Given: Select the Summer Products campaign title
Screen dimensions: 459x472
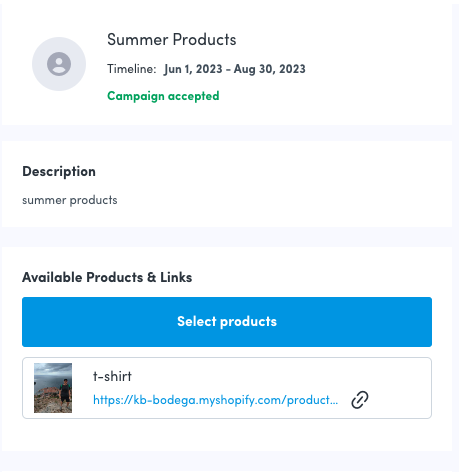Looking at the screenshot, I should coord(172,40).
